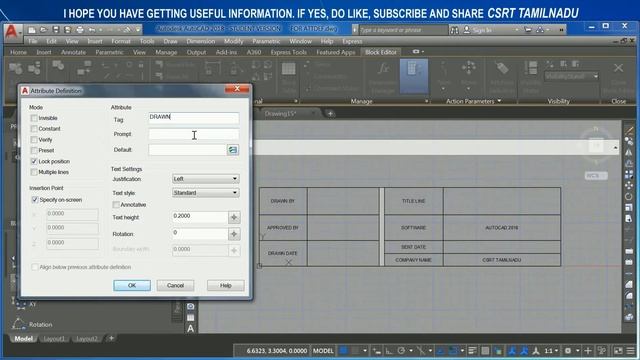Click the Prompt input field
This screenshot has width=640, height=360.
193,134
